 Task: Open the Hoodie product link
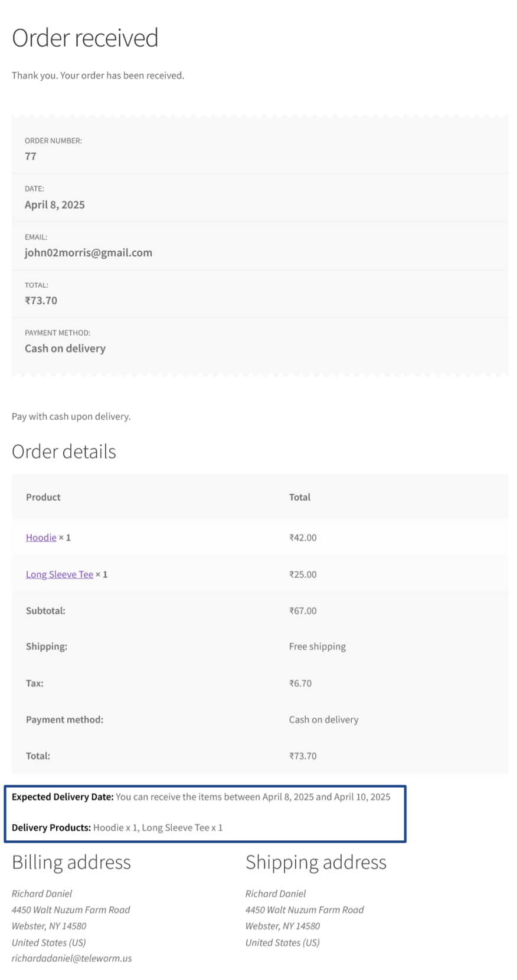pos(41,538)
